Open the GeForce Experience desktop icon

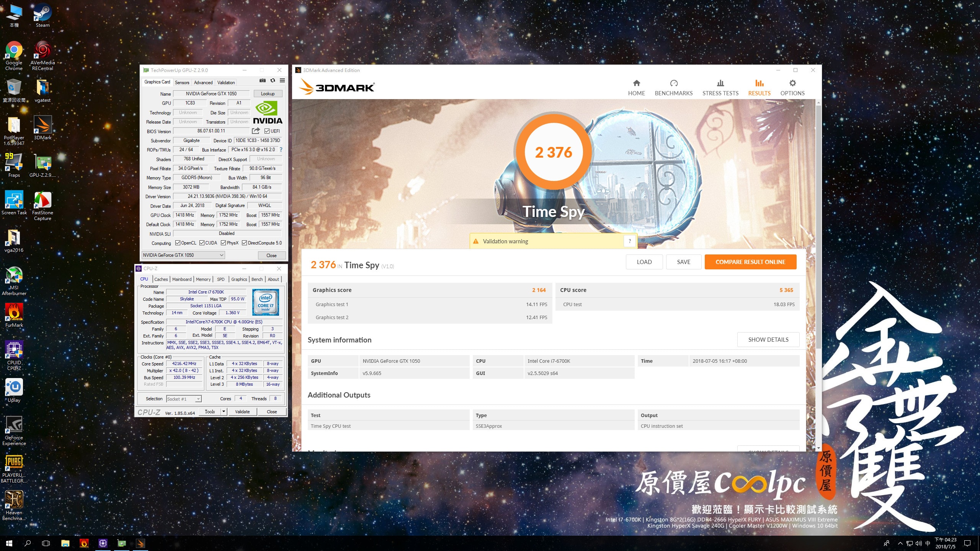(x=14, y=431)
